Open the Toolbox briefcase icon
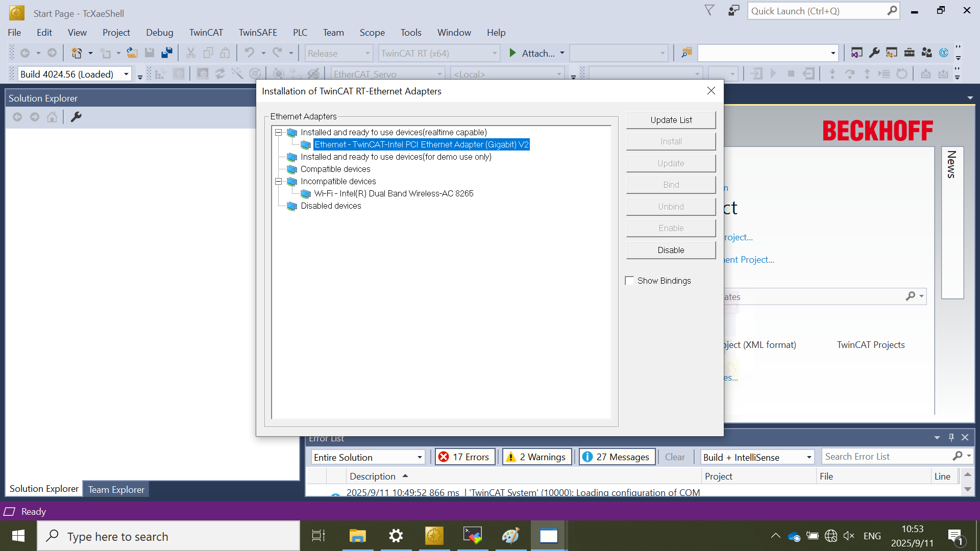980x551 pixels. pos(909,53)
